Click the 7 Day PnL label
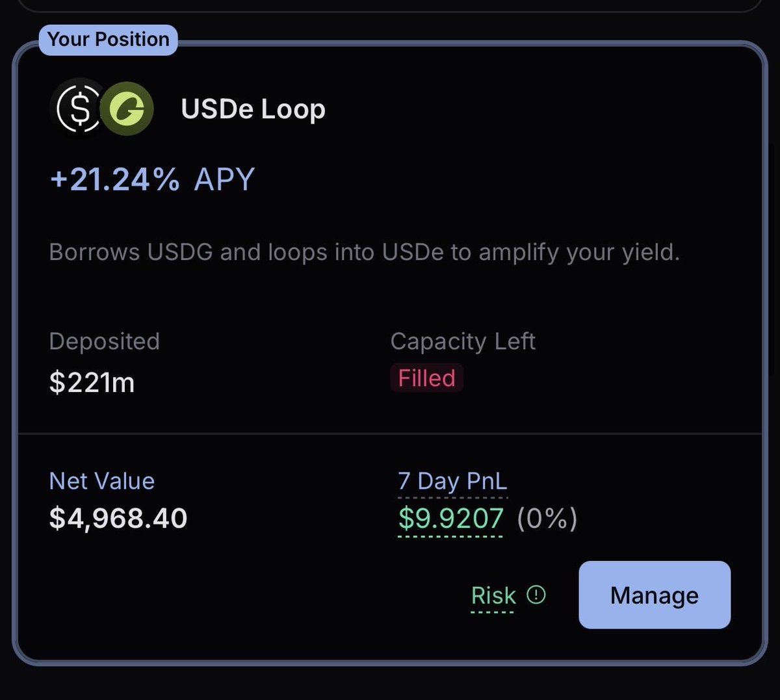The width and height of the screenshot is (780, 700). click(452, 481)
